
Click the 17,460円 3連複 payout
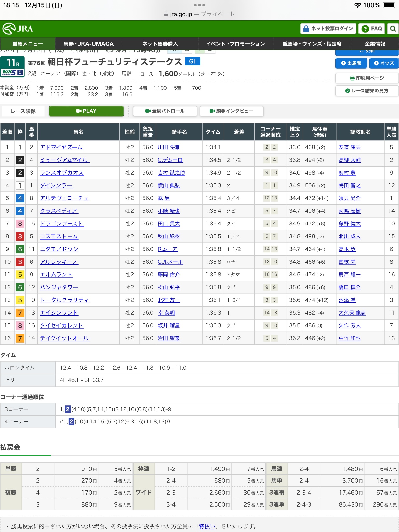click(x=351, y=493)
